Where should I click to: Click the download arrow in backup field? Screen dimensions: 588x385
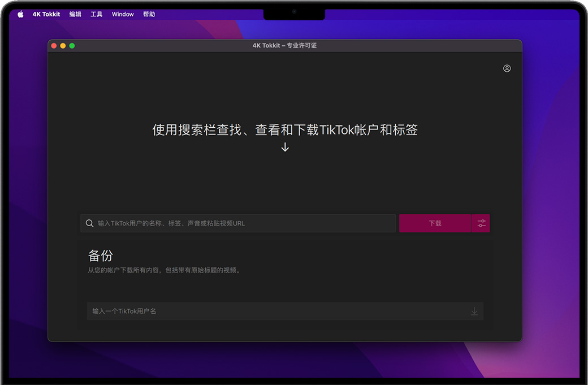[x=474, y=312]
